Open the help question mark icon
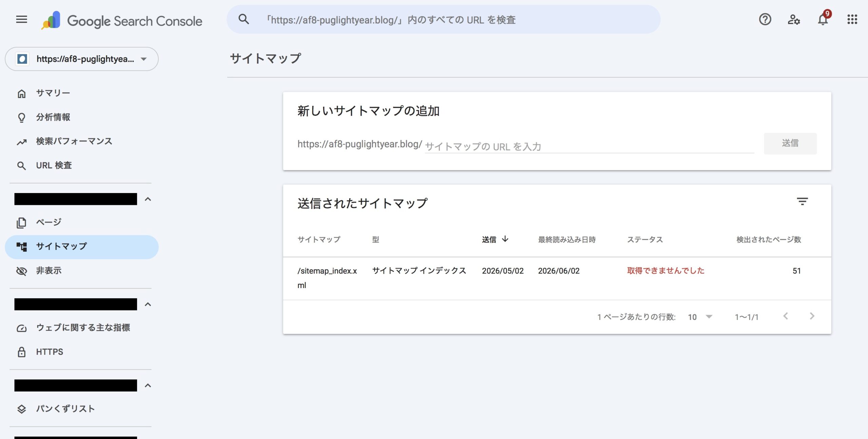The image size is (868, 439). 765,19
